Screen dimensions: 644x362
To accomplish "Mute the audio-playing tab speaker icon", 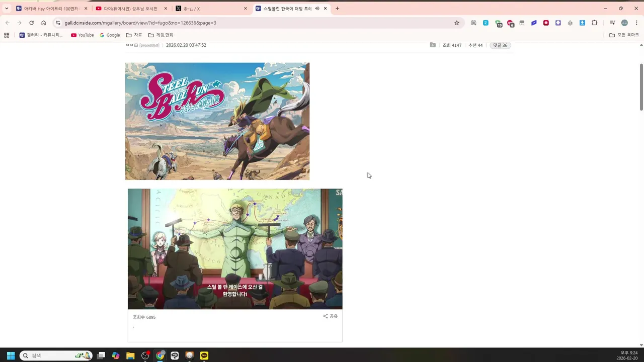I will click(x=317, y=9).
